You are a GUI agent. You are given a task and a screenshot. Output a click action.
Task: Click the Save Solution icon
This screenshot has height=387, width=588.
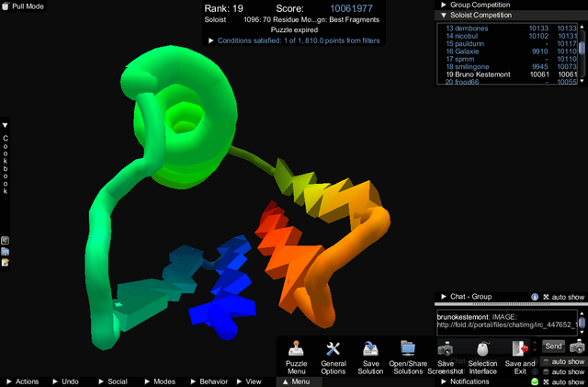[370, 348]
